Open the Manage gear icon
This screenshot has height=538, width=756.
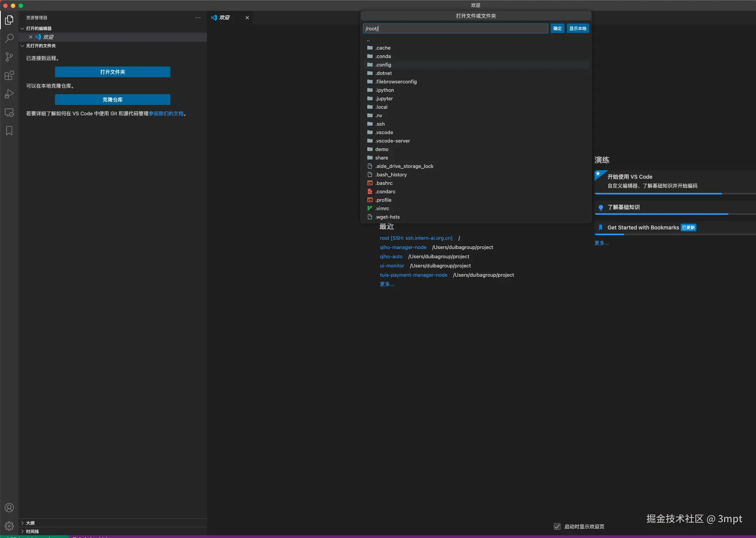(9, 526)
